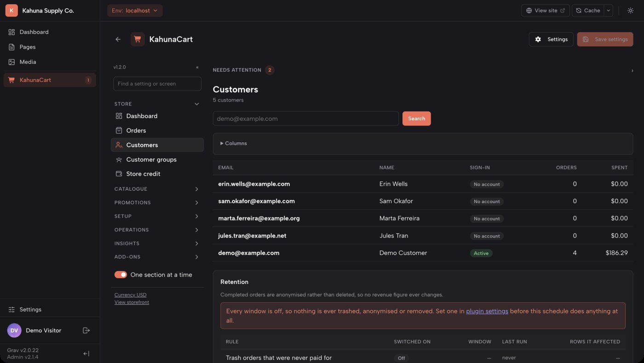Image resolution: width=644 pixels, height=363 pixels.
Task: Open Dashboard in the main admin sidebar
Action: pos(50,32)
